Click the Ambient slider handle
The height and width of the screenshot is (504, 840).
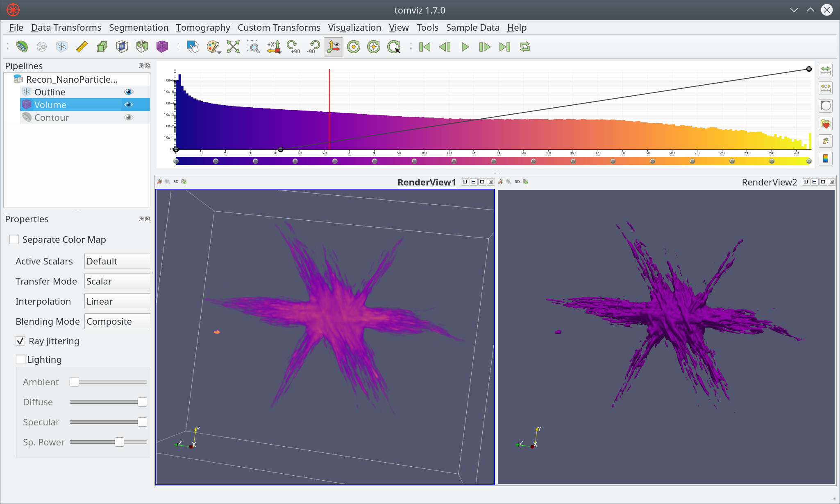[x=74, y=382]
